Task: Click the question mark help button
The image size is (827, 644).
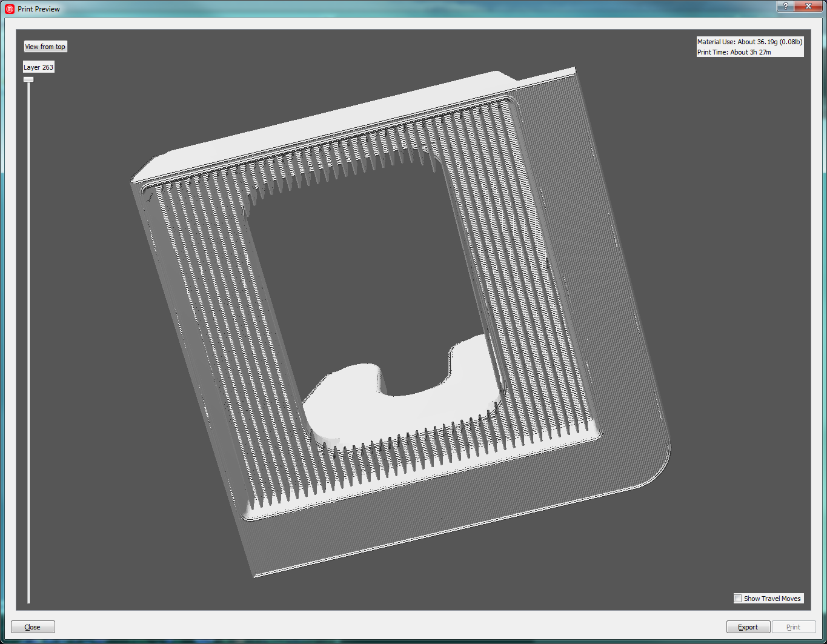Action: pyautogui.click(x=785, y=6)
